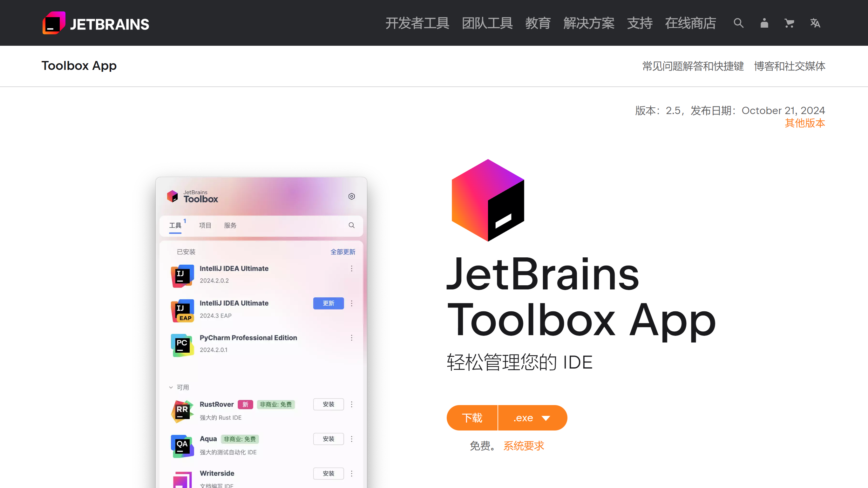Image resolution: width=868 pixels, height=488 pixels.
Task: Open the 开发者工具 menu
Action: click(x=417, y=23)
